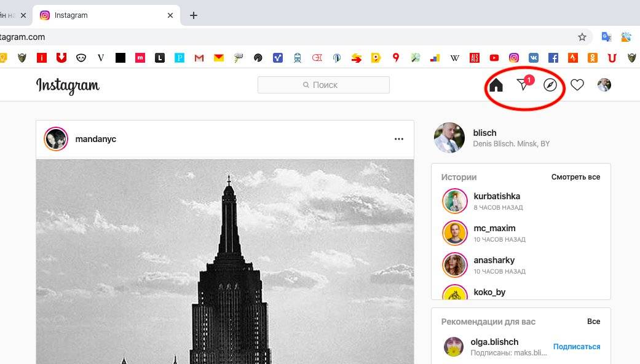Viewport: 640px width, 364px height.
Task: Open mandanyc profile from post header
Action: tap(95, 139)
